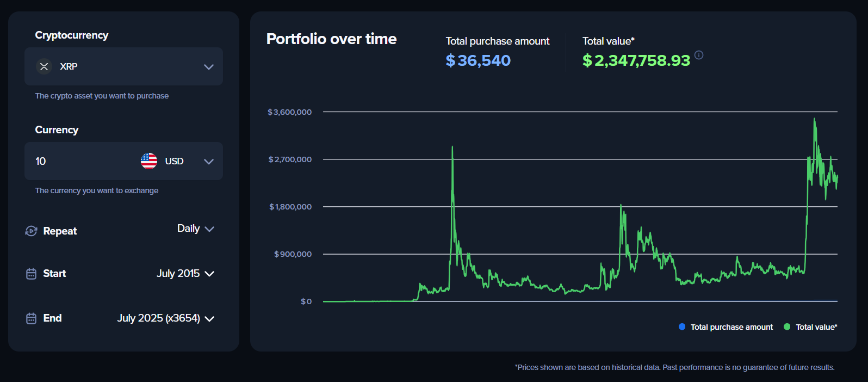Click the XRP cryptocurrency icon

[44, 66]
